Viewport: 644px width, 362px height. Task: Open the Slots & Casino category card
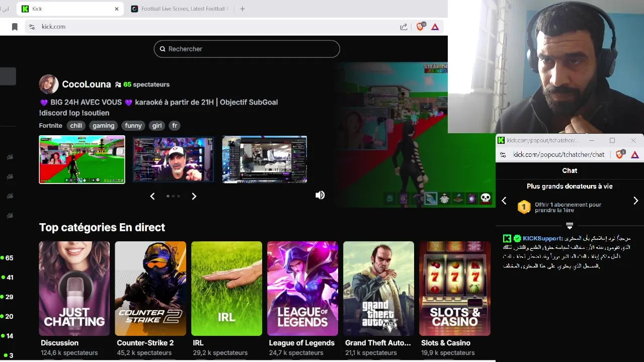pos(455,289)
